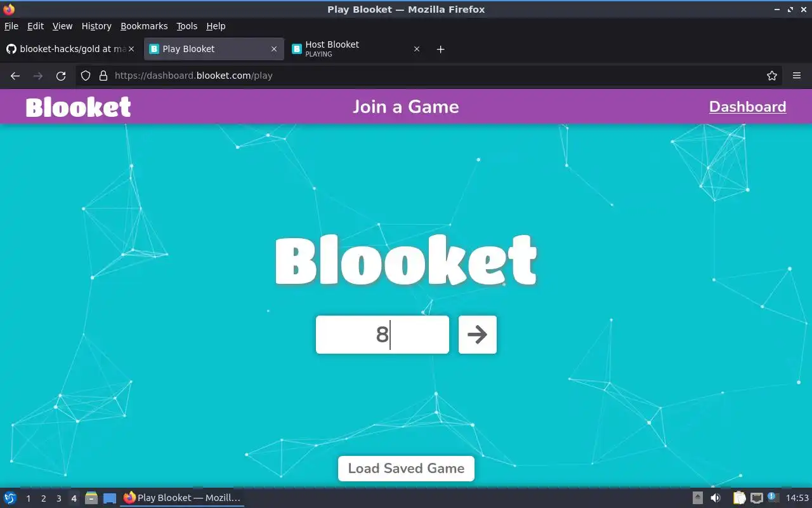
Task: Open the View menu
Action: (x=62, y=26)
